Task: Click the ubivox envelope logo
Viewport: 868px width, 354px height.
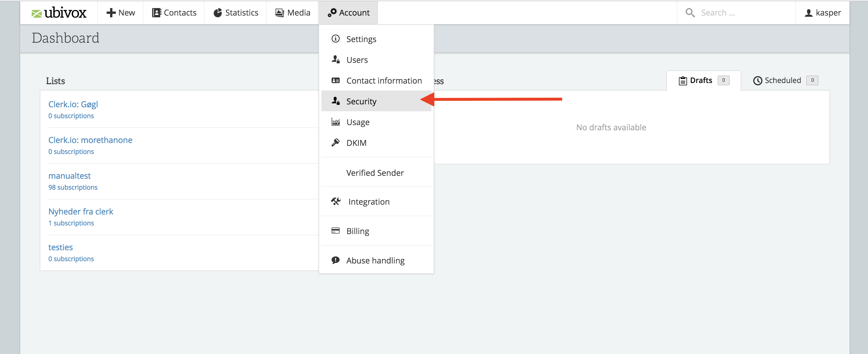Action: (x=36, y=14)
